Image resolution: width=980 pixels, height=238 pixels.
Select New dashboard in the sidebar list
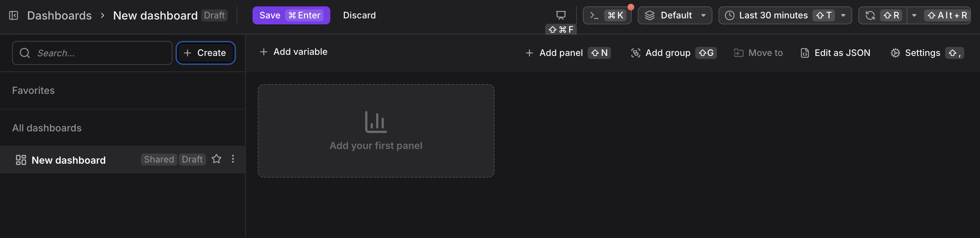tap(68, 160)
